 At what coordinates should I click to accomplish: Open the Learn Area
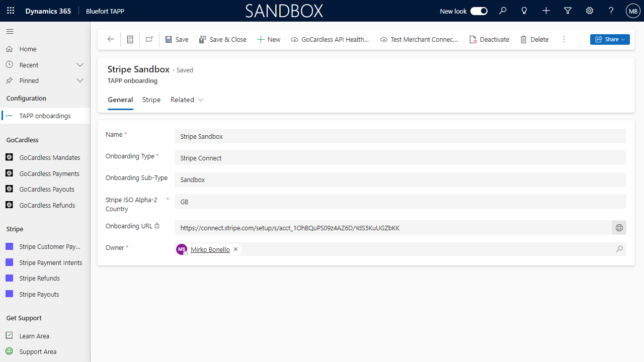[x=45, y=336]
